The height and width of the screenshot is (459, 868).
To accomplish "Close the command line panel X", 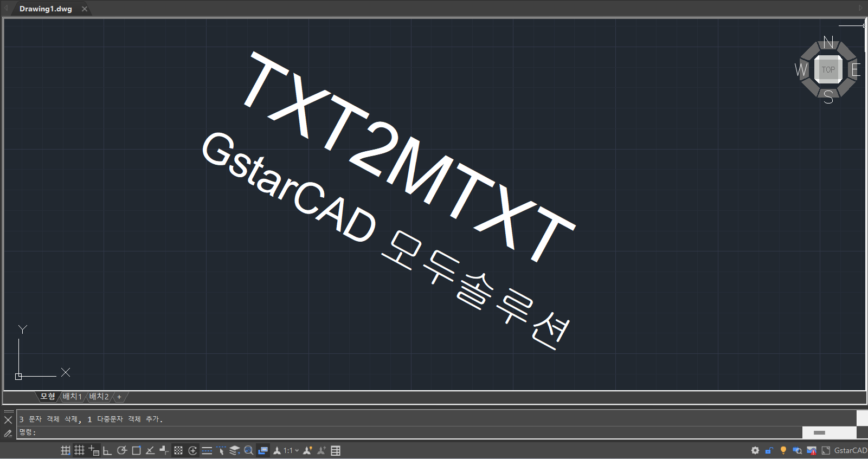I will click(8, 420).
